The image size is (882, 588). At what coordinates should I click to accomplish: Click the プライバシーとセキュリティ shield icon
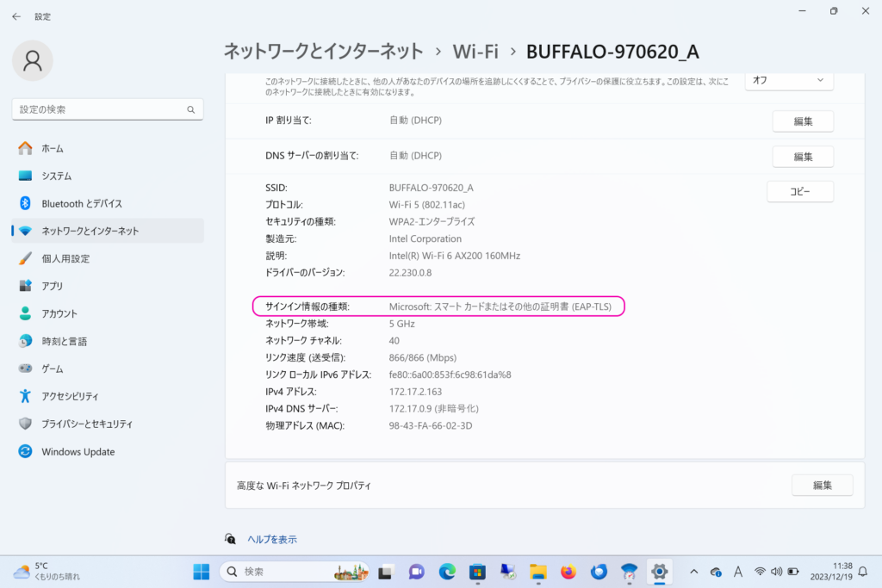pyautogui.click(x=25, y=424)
